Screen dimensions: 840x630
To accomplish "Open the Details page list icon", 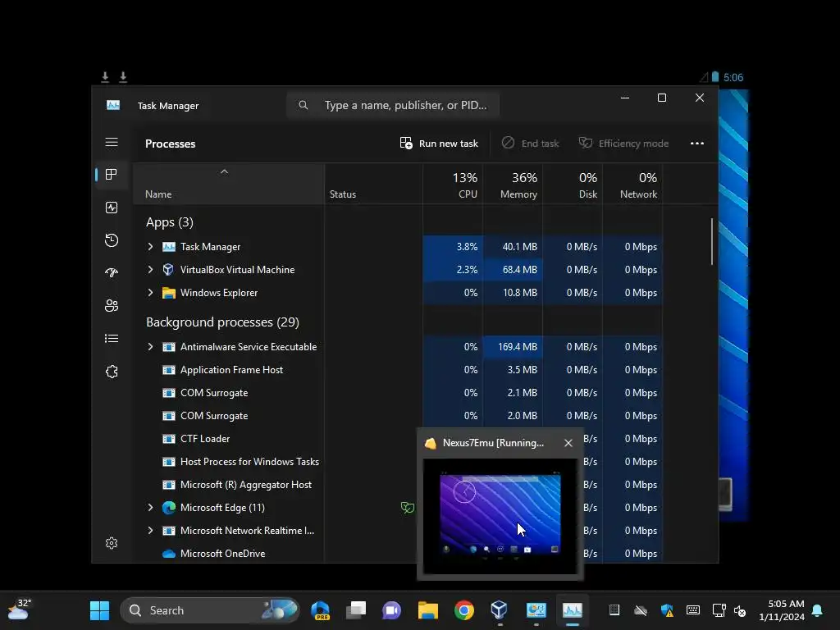I will coord(112,339).
